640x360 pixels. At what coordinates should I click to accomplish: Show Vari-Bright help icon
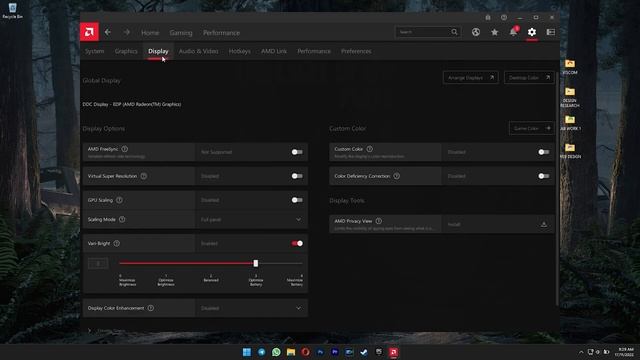click(117, 243)
